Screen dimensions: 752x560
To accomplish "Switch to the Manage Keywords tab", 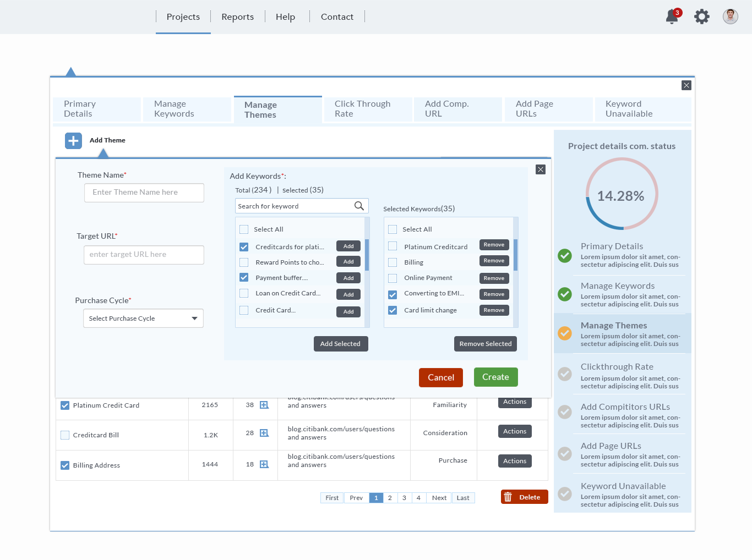I will click(187, 109).
